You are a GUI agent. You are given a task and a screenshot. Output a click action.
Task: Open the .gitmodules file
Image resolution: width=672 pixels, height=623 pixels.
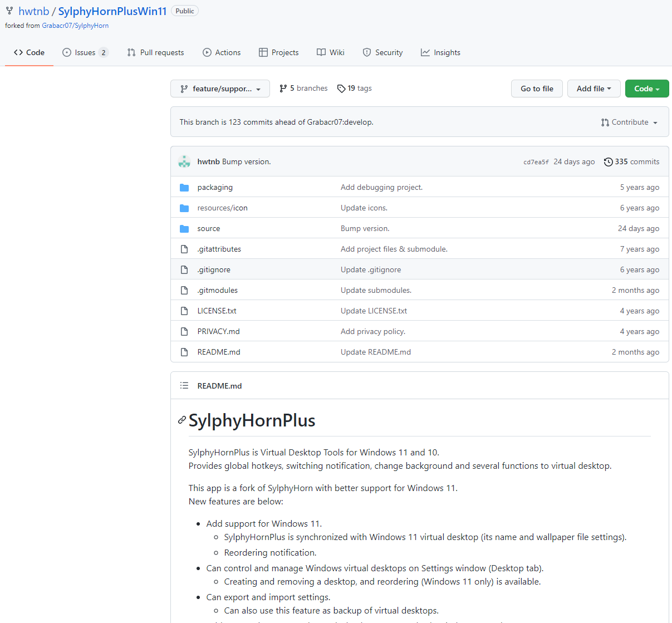point(218,290)
